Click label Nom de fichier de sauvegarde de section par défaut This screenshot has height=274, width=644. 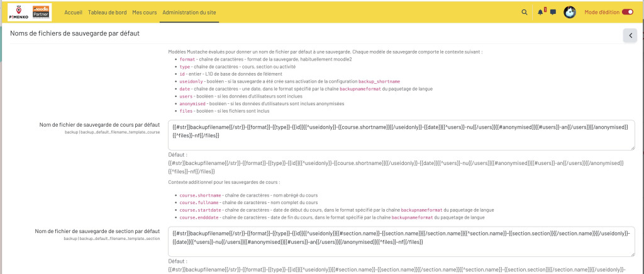tap(97, 231)
